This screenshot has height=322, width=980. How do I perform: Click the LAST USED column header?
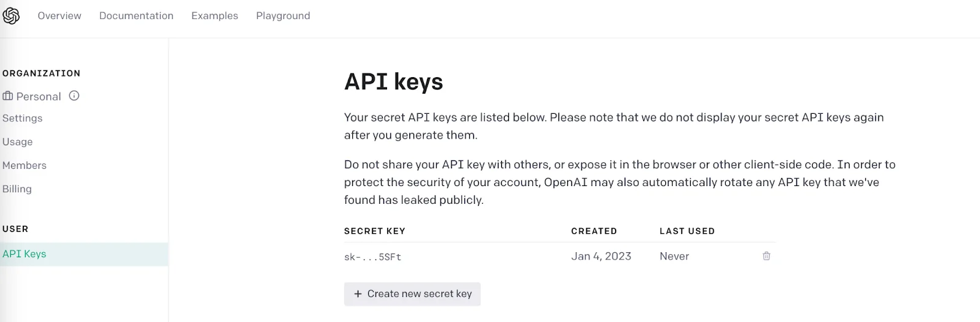coord(687,231)
